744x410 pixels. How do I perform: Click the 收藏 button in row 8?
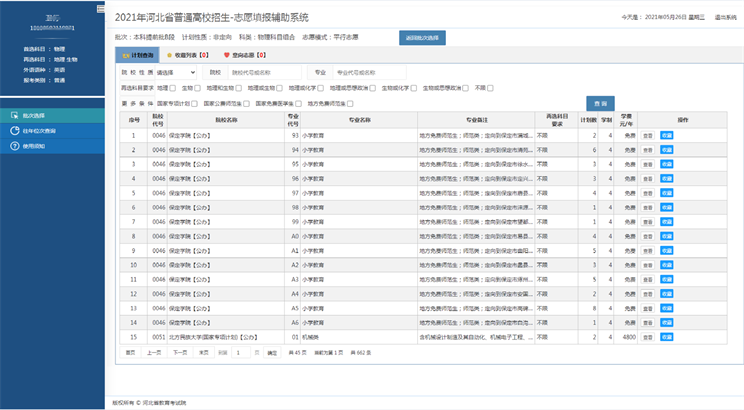666,236
